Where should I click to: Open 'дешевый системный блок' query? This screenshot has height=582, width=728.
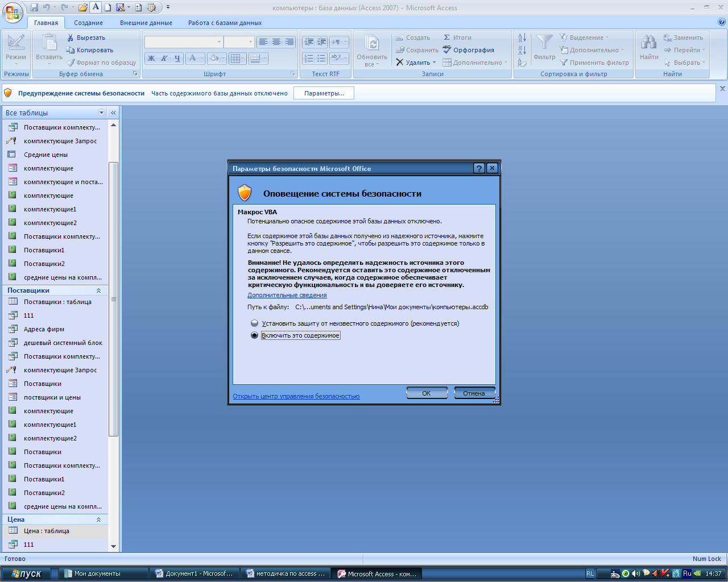(63, 343)
